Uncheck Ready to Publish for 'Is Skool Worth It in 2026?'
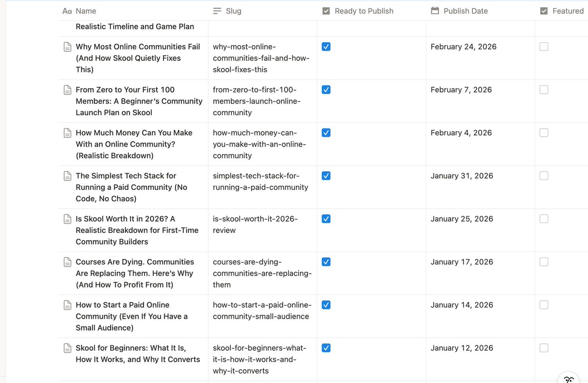588x383 pixels. click(326, 219)
